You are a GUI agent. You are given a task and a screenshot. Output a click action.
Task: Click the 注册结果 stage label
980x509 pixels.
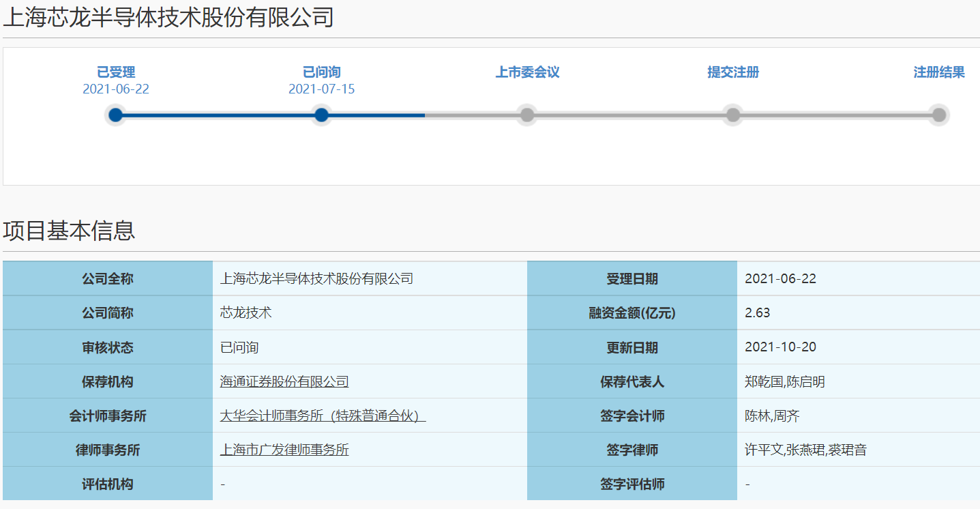click(x=939, y=72)
